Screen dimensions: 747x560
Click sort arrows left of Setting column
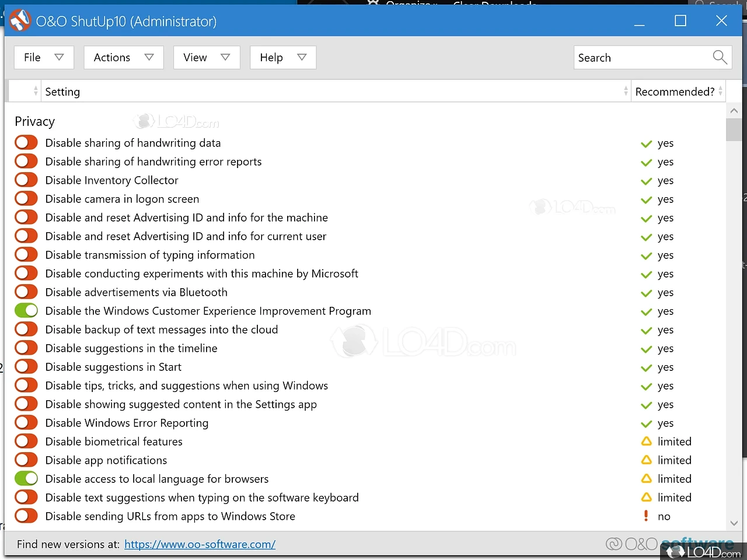tap(36, 91)
